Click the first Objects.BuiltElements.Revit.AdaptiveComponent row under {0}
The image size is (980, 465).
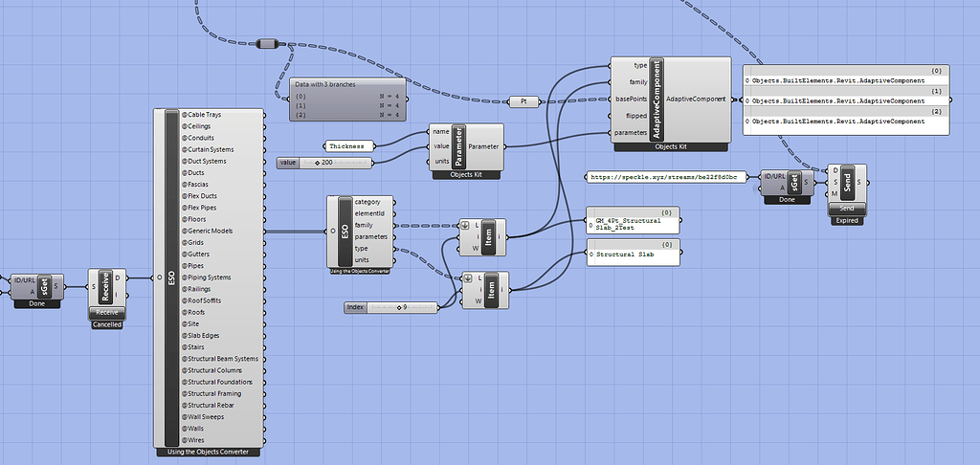pos(838,81)
